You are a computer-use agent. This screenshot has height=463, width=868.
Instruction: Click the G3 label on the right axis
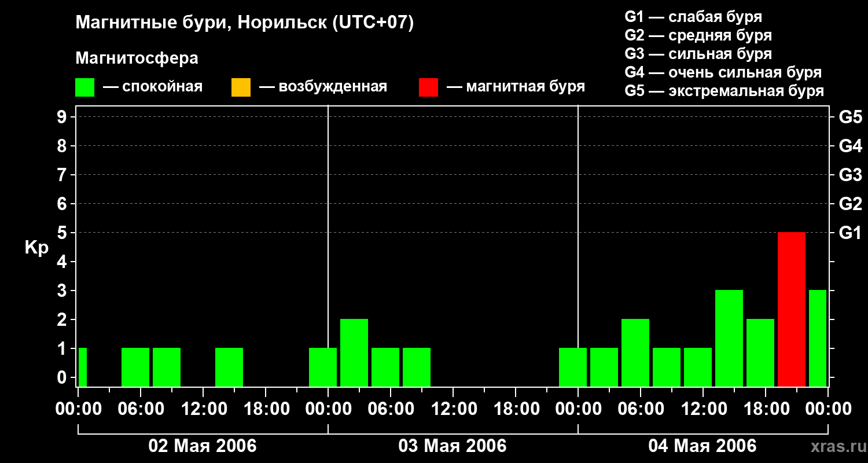pos(850,175)
